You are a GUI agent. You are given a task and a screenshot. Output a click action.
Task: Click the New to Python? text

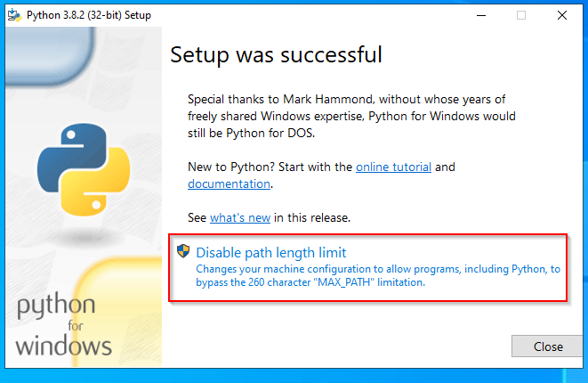click(x=228, y=167)
